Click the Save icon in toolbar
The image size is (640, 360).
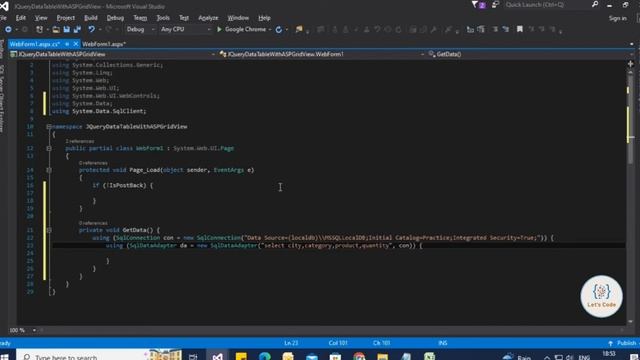67,29
